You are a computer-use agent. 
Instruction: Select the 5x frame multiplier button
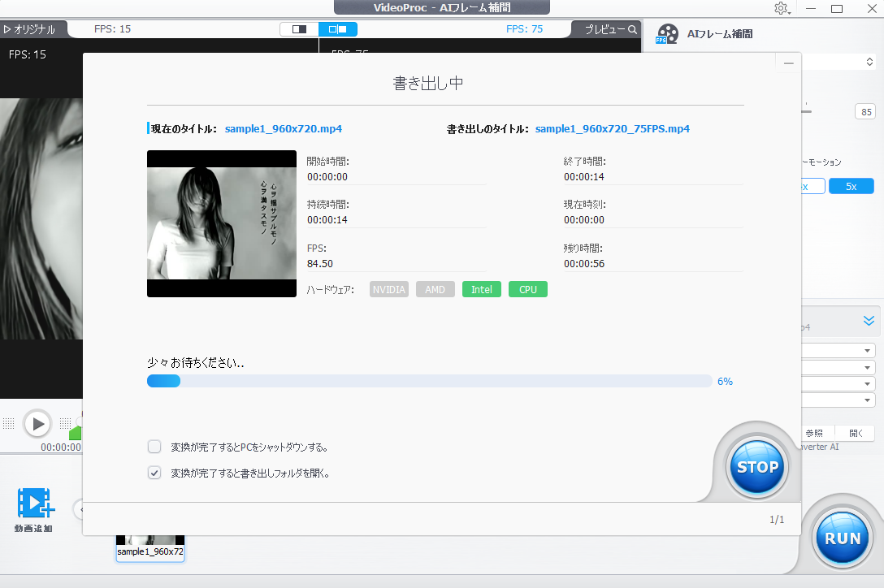(x=851, y=186)
